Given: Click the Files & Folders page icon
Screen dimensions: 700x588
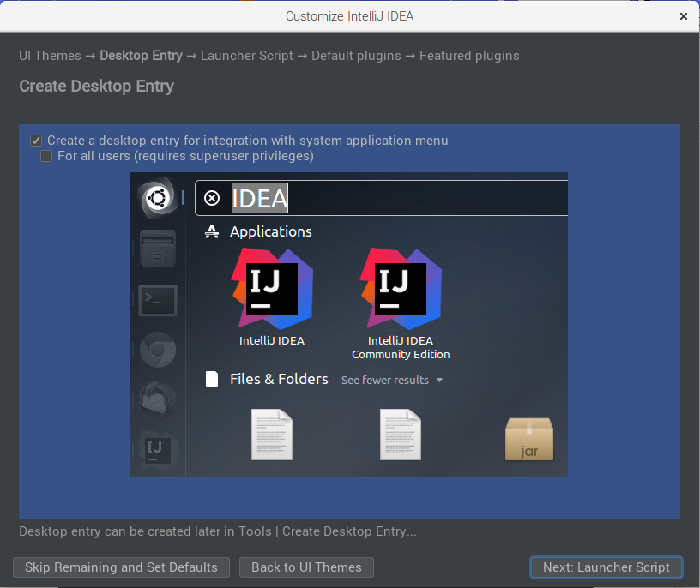Looking at the screenshot, I should [x=212, y=379].
